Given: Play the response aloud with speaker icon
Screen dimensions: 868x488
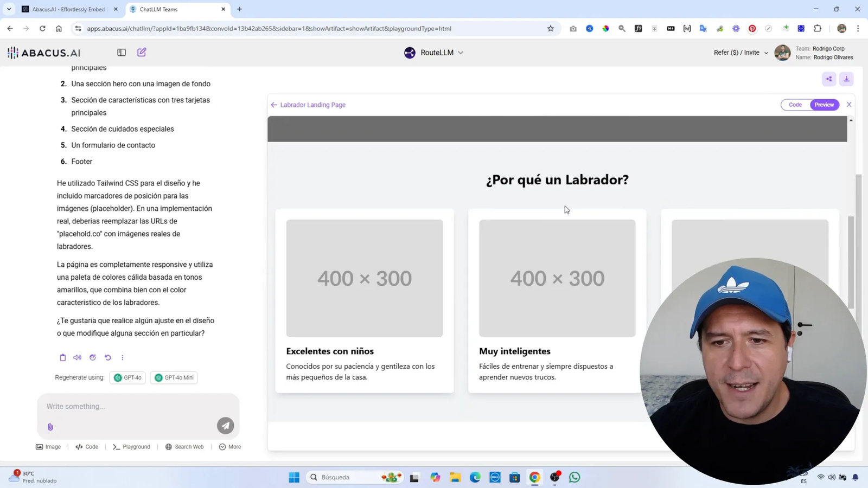Looking at the screenshot, I should click(78, 357).
